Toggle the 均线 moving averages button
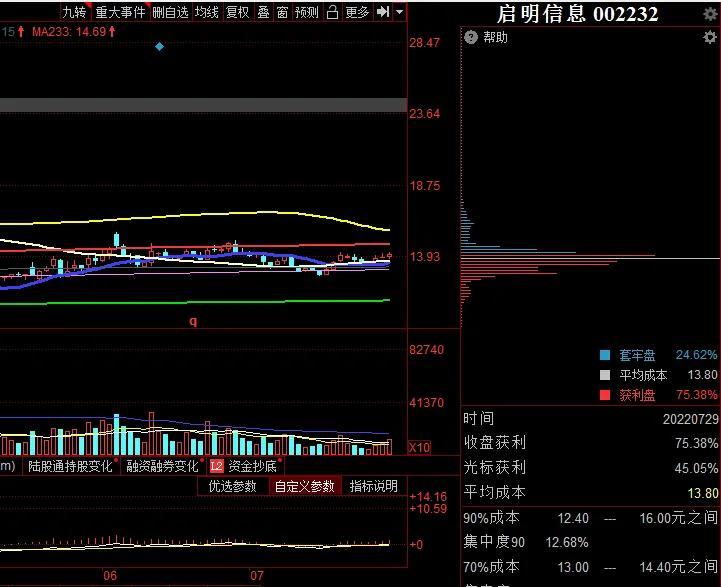This screenshot has width=721, height=587. tap(206, 12)
